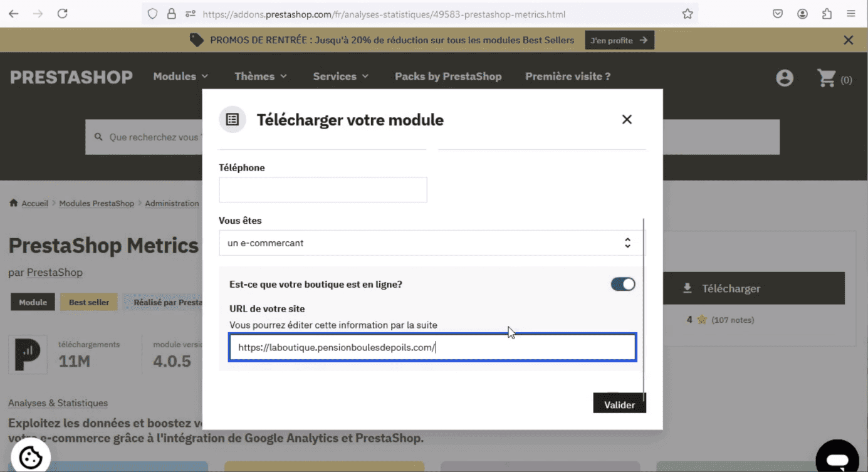
Task: Open the Vous êtes dropdown
Action: (432, 243)
